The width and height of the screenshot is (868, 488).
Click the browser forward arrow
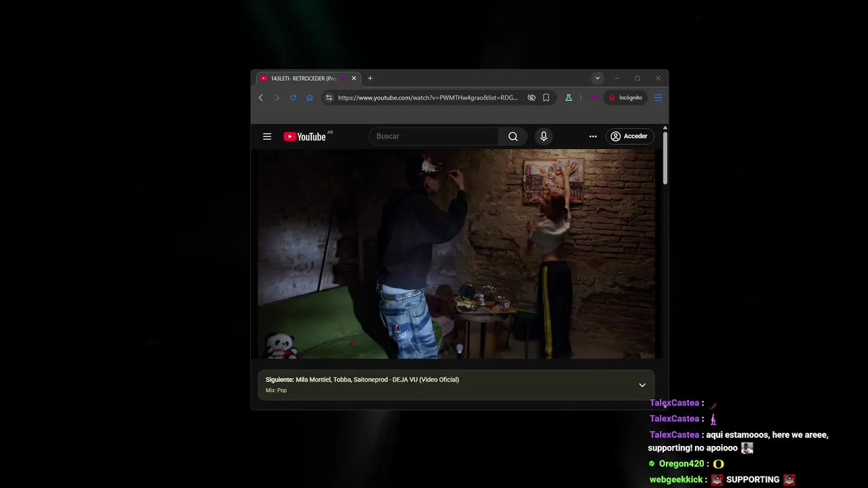(277, 98)
